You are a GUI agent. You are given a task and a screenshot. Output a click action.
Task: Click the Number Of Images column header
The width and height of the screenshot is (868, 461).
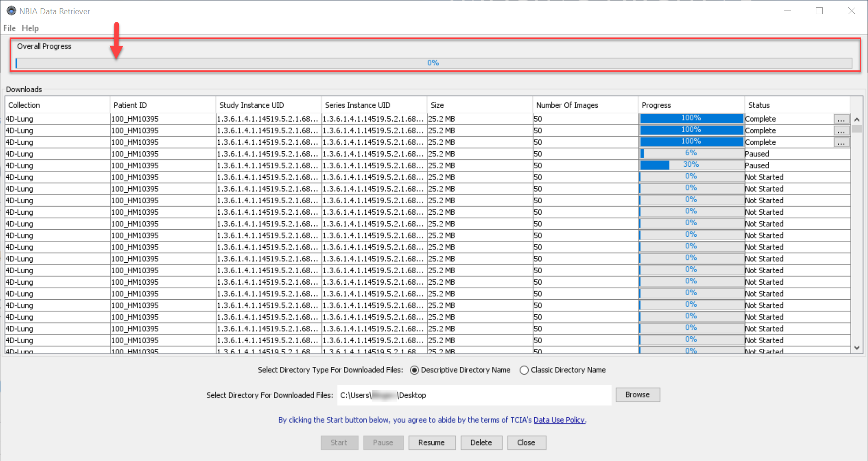pyautogui.click(x=585, y=105)
